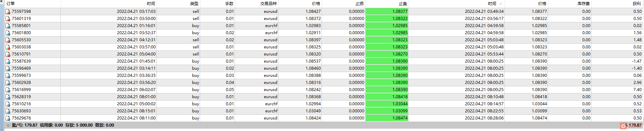Click the green 止盈 cell showing 1.08270

coord(387,54)
